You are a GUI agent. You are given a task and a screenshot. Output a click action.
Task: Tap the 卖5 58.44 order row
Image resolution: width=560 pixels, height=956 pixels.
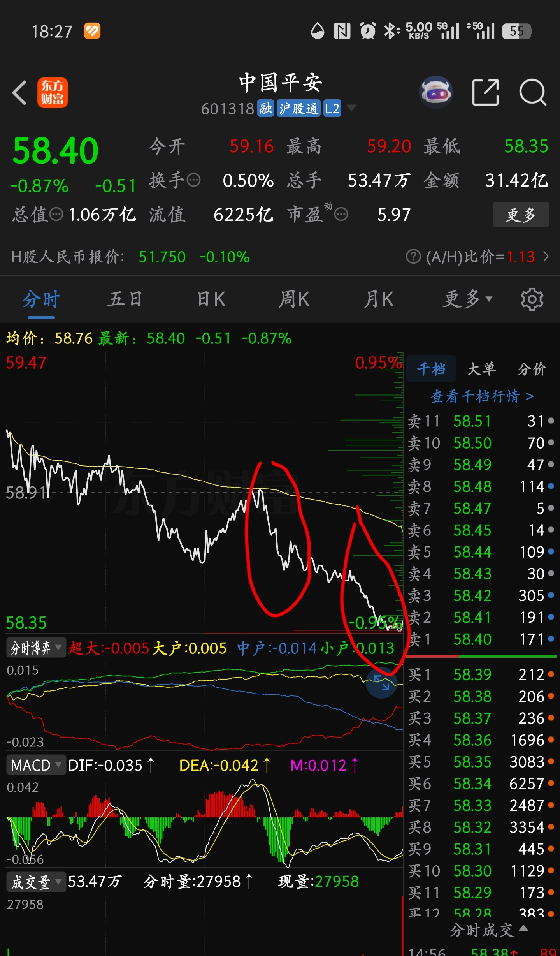[482, 552]
